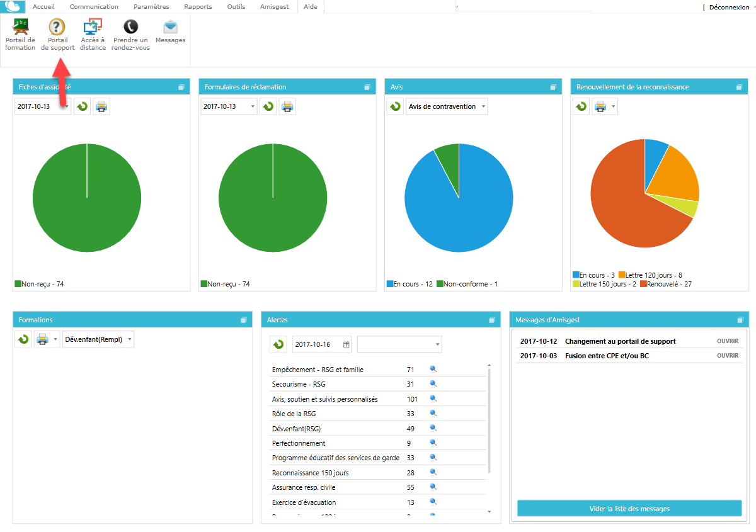Refresh the Alertes panel
This screenshot has width=756, height=532.
pos(278,344)
